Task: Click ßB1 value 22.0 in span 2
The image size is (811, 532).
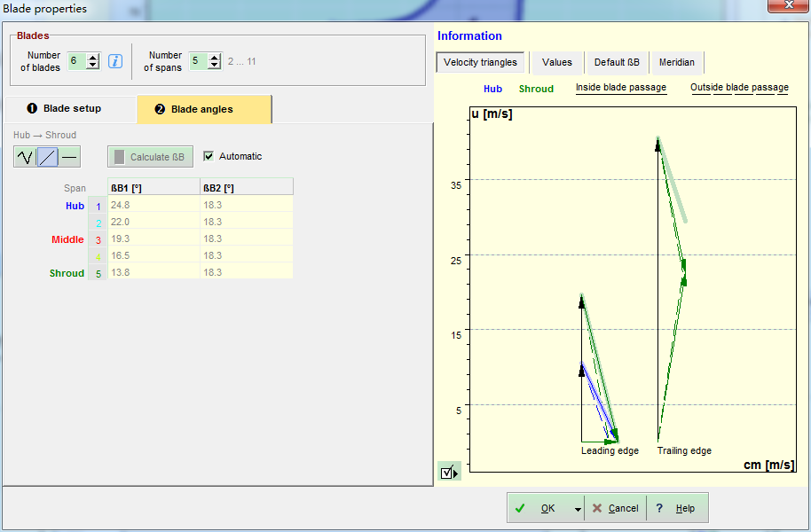Action: 154,222
